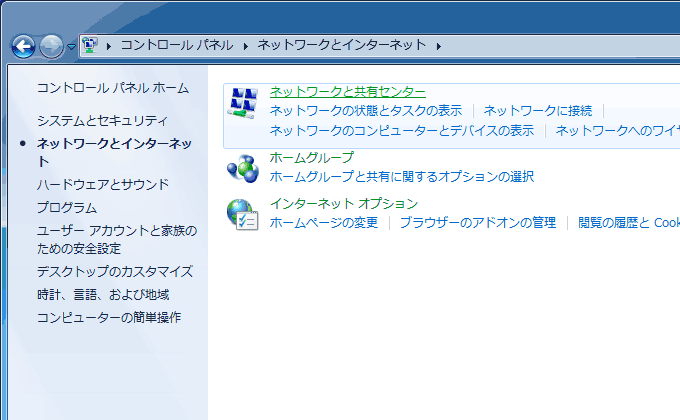Click the HomeGroup spheres icon

(243, 168)
